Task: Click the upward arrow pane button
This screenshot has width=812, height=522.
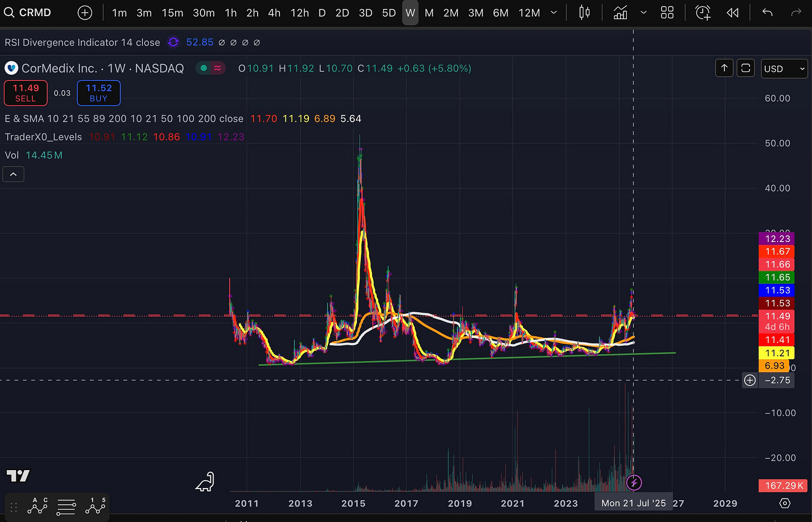Action: tap(724, 68)
